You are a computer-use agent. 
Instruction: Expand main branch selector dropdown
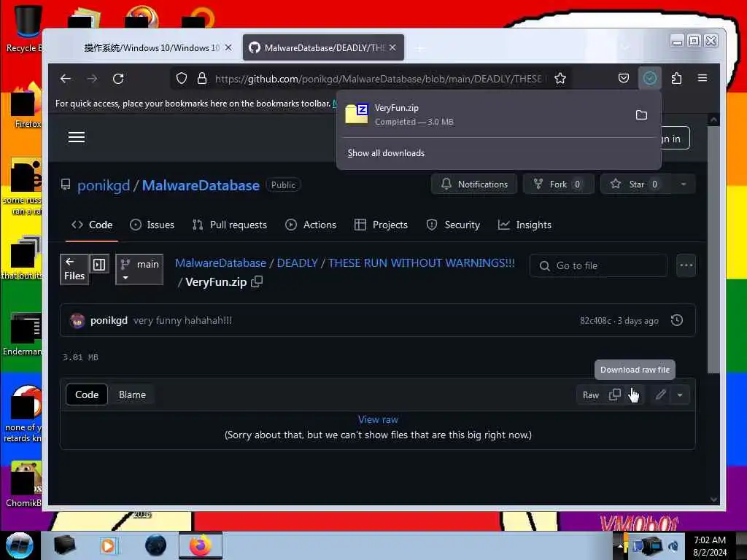coord(139,270)
